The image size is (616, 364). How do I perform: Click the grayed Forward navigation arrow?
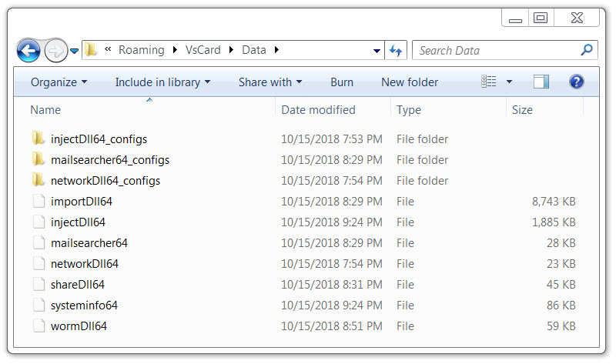point(55,51)
